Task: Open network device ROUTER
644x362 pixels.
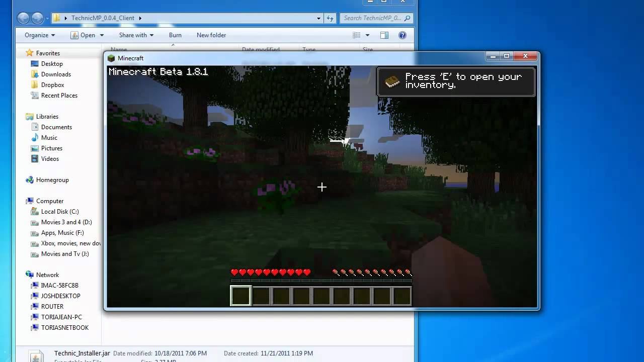Action: click(x=52, y=307)
